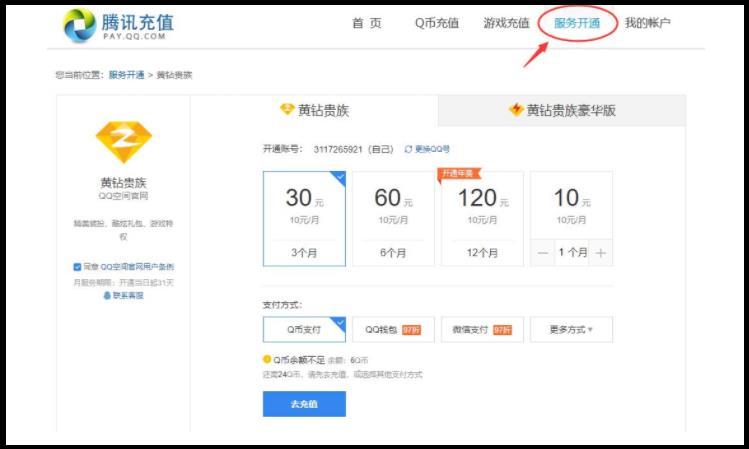Click the 更换QQ号 refresh icon
This screenshot has height=449, width=749.
coord(408,150)
